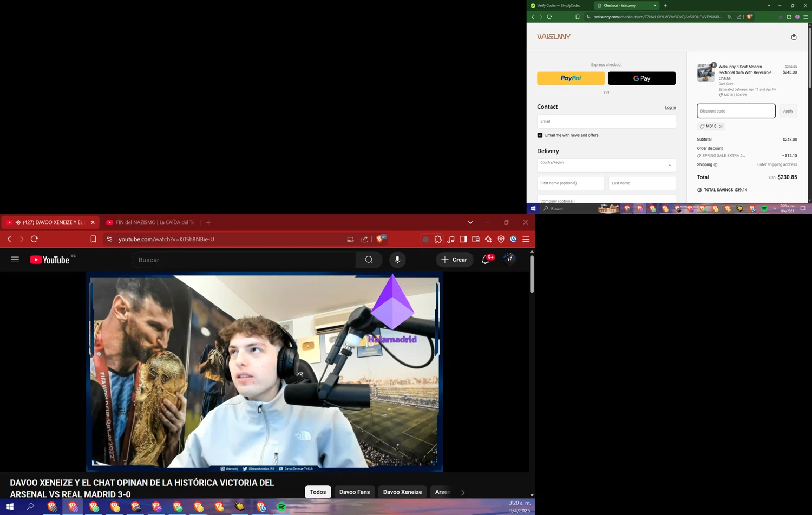Open the YouTube account avatar menu
This screenshot has height=515, width=812.
point(509,260)
